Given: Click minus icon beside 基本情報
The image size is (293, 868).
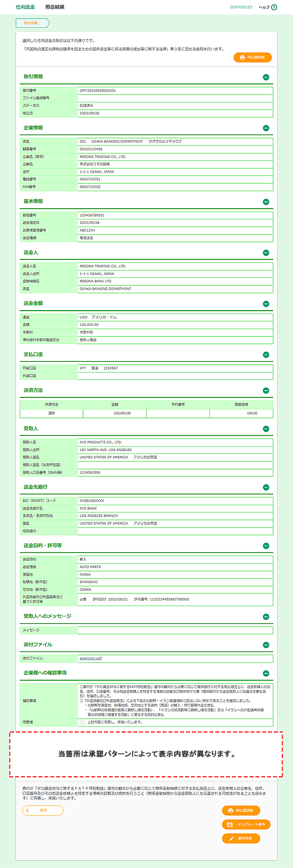Looking at the screenshot, I should coord(266,202).
